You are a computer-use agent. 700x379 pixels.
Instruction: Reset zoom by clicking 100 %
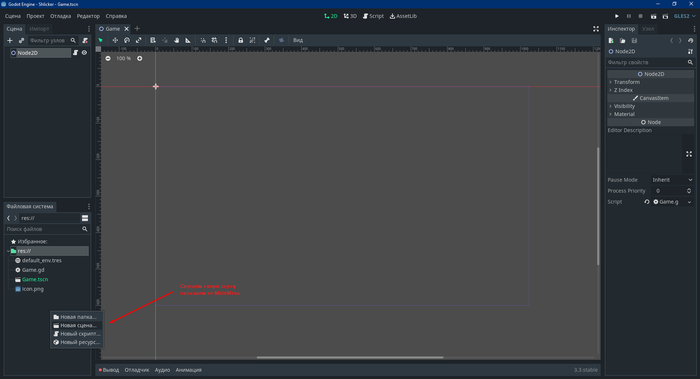coord(124,58)
